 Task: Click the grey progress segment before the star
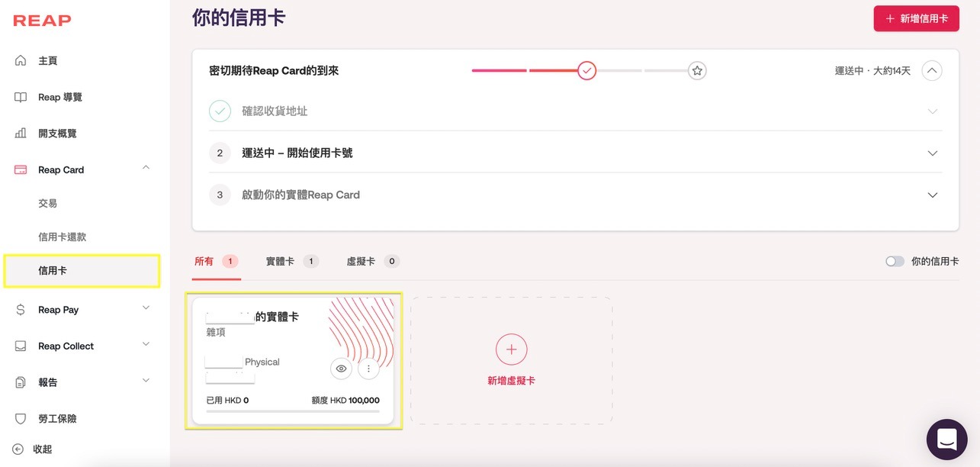click(667, 71)
